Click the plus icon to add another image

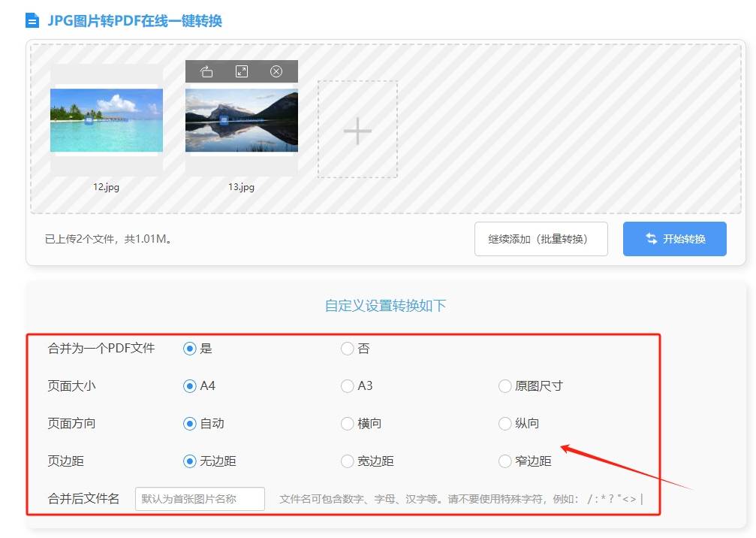click(357, 129)
